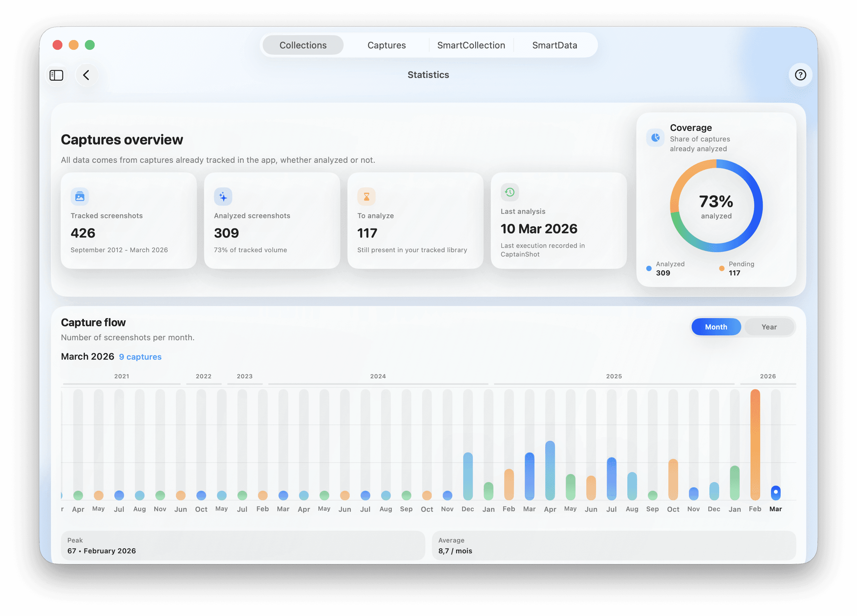Screen dimensions: 857x616
Task: Click the To analyze hourglass icon
Action: click(x=366, y=196)
